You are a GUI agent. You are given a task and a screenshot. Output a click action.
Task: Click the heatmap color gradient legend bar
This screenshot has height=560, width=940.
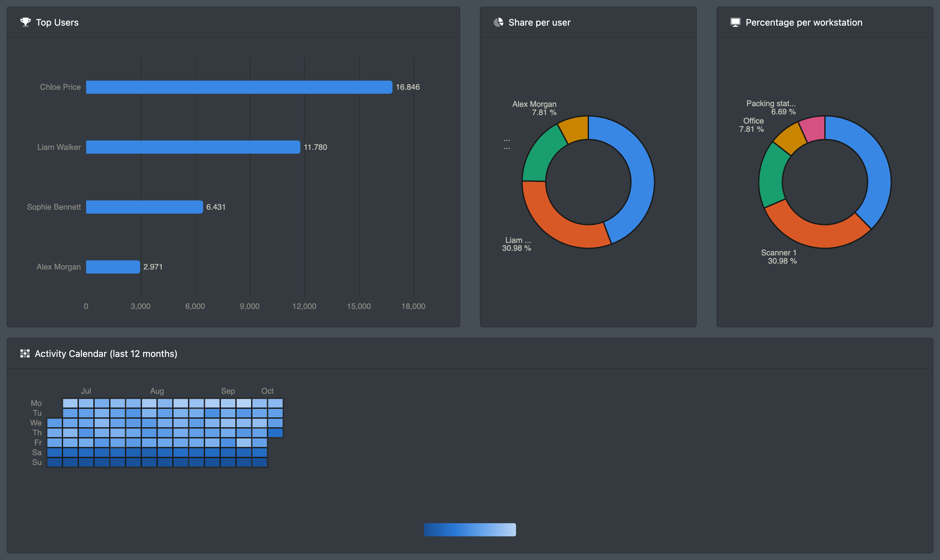click(470, 530)
